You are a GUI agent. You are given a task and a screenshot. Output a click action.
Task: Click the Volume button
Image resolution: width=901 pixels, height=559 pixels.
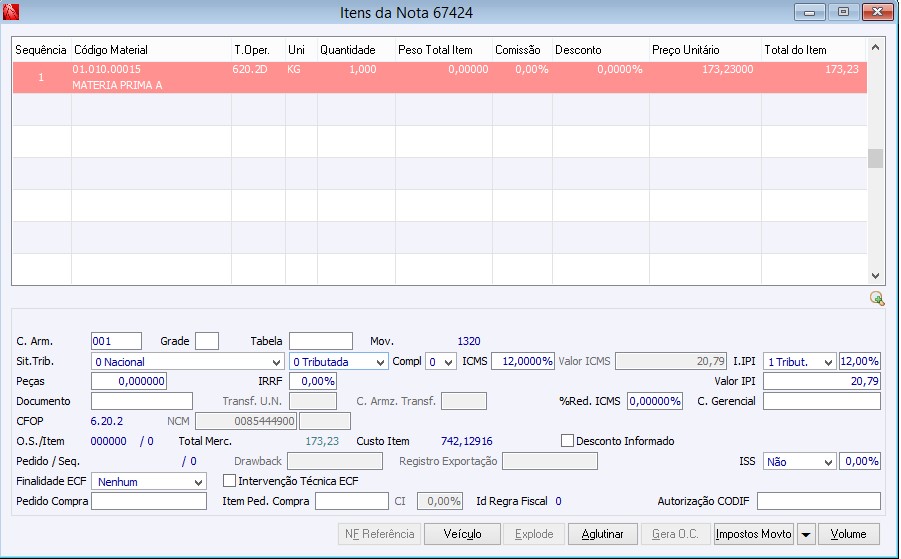coord(849,534)
